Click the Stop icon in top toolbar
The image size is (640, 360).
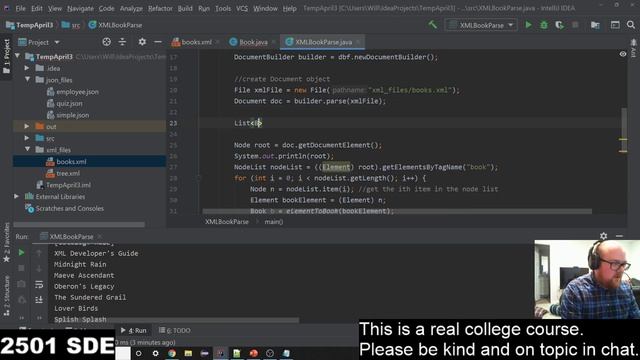(x=575, y=25)
